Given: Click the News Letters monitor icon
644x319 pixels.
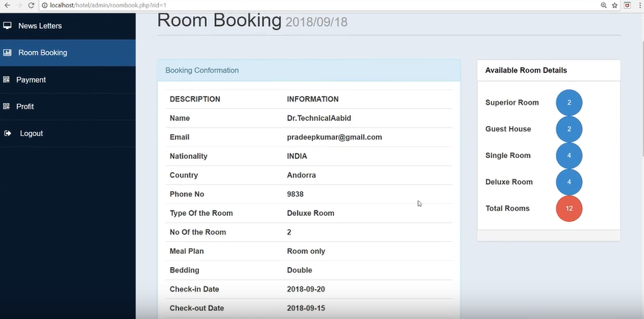Looking at the screenshot, I should pyautogui.click(x=7, y=25).
